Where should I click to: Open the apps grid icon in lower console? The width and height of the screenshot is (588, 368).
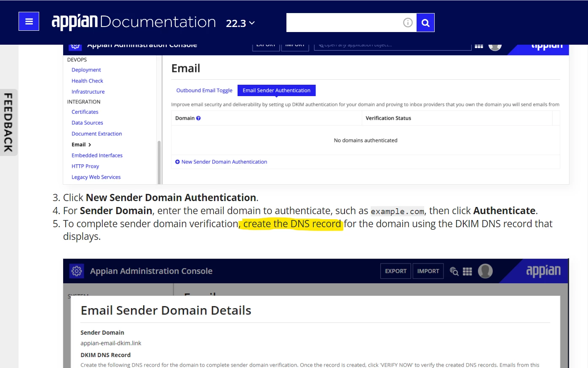click(x=468, y=271)
